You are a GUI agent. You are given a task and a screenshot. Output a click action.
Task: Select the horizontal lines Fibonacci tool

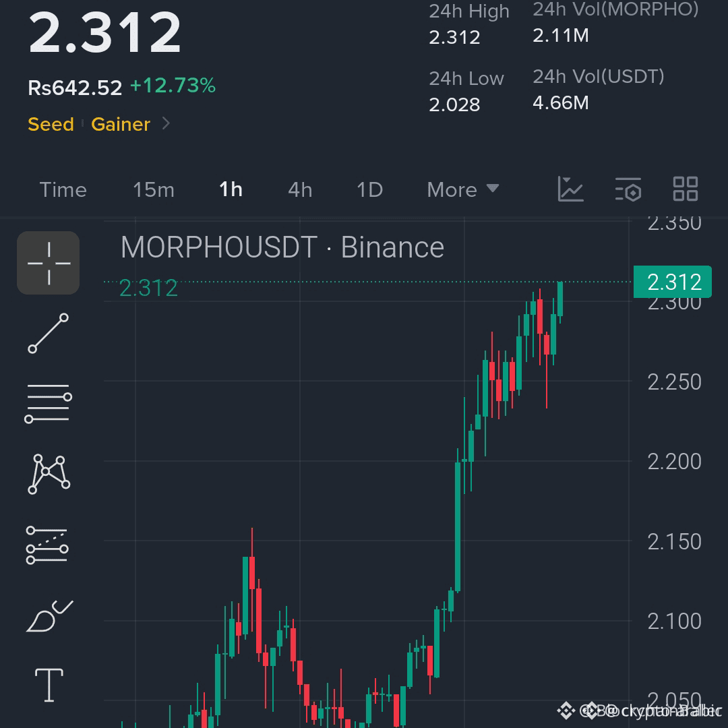point(49,404)
